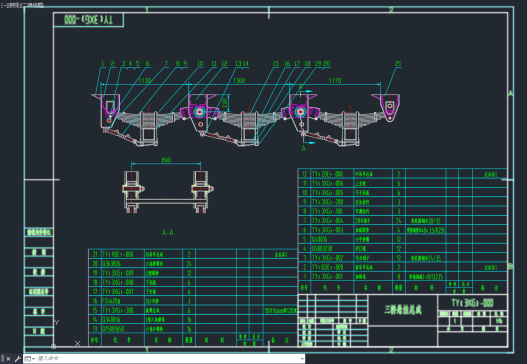Select parts list code TY(3XG)-200
The width and height of the screenshot is (527, 364).
pyautogui.click(x=328, y=202)
